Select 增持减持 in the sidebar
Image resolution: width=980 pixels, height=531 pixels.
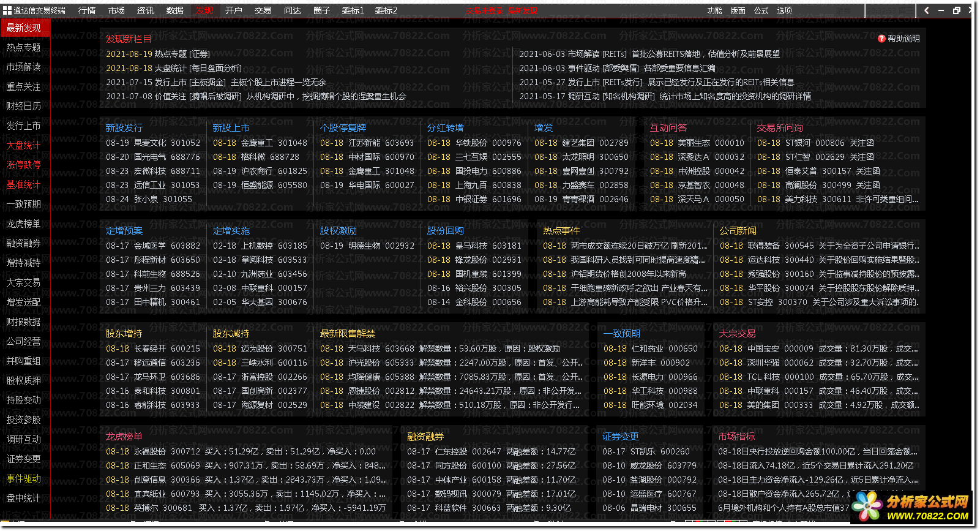point(24,263)
